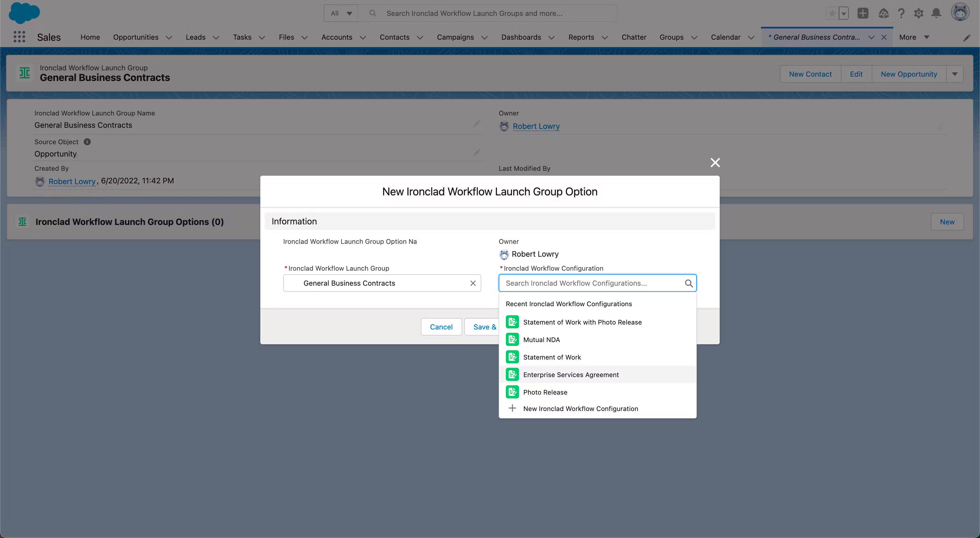Go to the Home tab
Image resolution: width=980 pixels, height=538 pixels.
90,37
